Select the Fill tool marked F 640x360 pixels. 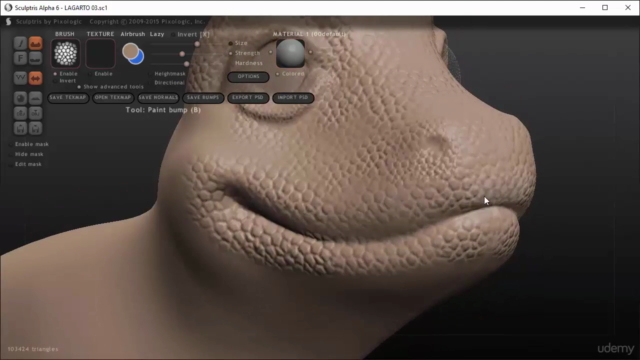pyautogui.click(x=20, y=58)
